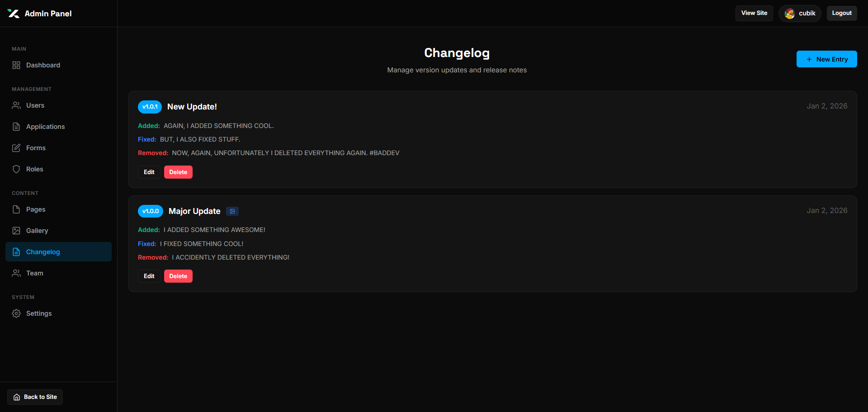The image size is (868, 412).
Task: Click 'Manage version updates and release notes' subtitle
Action: pyautogui.click(x=457, y=70)
